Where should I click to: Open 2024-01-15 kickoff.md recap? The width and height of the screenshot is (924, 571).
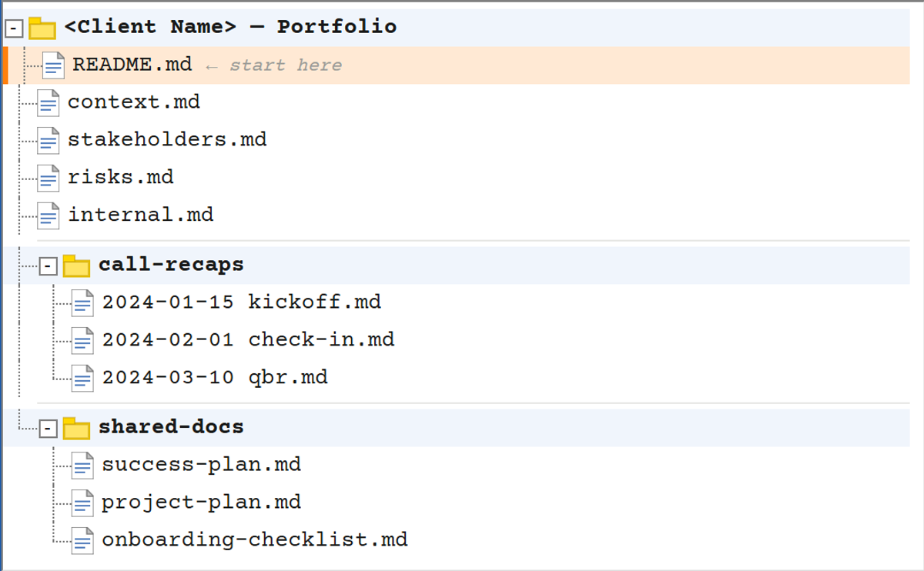click(x=242, y=302)
